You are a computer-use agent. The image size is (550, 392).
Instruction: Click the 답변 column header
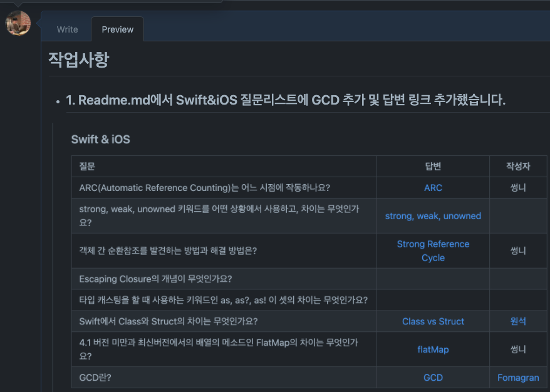point(433,166)
